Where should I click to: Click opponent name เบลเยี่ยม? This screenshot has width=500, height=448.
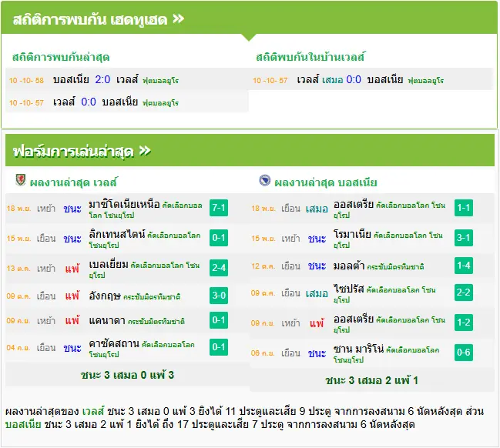pos(109,264)
